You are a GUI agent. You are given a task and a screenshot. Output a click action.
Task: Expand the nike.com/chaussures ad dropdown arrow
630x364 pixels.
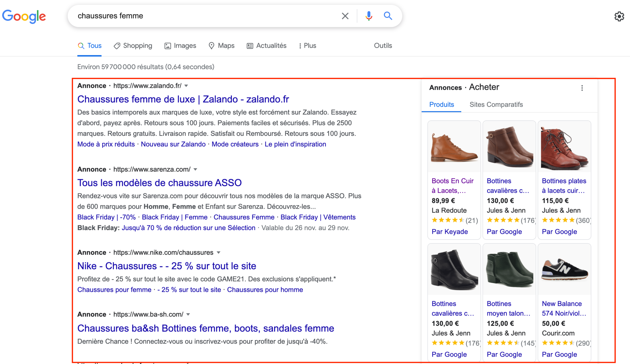219,253
